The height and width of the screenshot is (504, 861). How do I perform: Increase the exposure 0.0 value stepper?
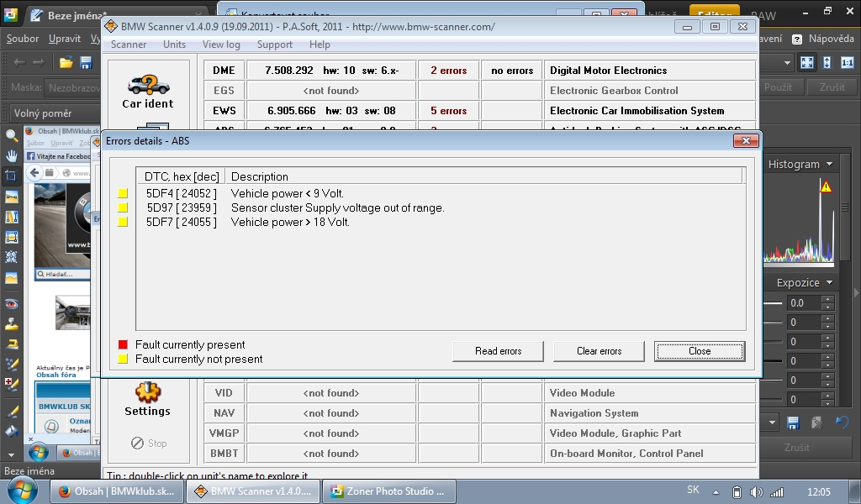[827, 299]
